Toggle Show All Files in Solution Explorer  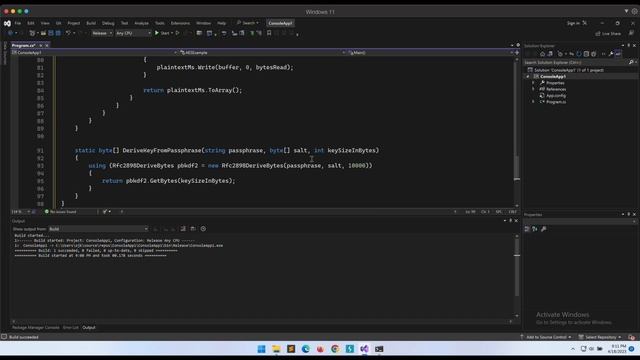pyautogui.click(x=593, y=54)
